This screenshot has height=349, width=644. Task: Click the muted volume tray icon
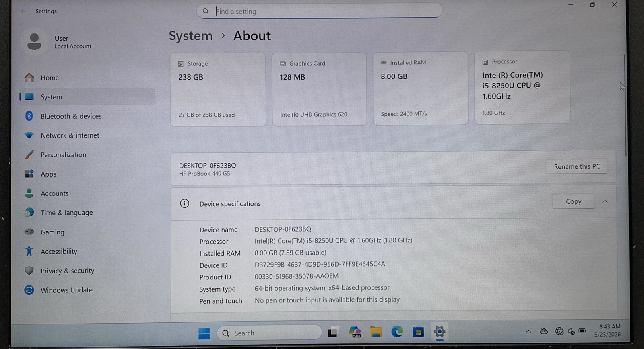571,331
